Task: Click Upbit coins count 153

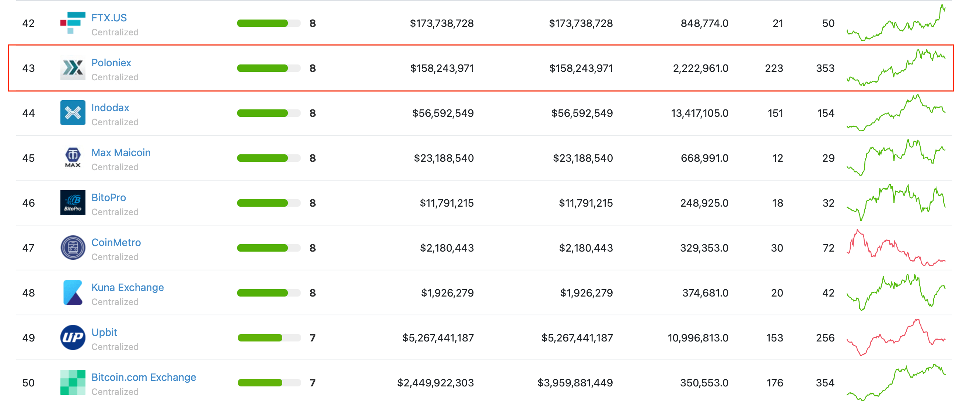Action: [774, 338]
